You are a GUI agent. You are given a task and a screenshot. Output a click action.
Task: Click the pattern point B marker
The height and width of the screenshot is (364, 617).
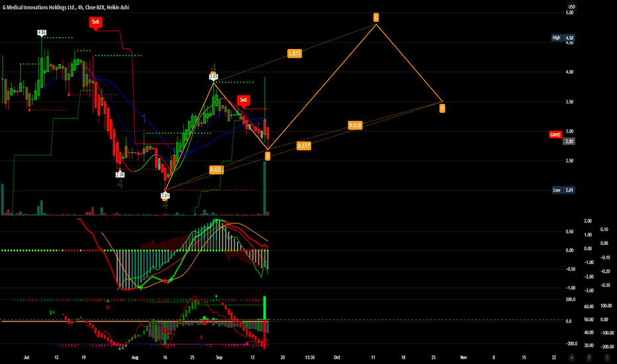coord(267,156)
